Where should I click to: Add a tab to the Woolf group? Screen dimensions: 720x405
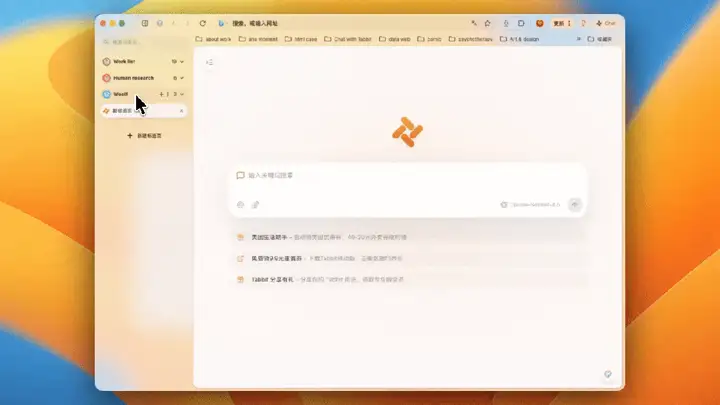pos(161,94)
